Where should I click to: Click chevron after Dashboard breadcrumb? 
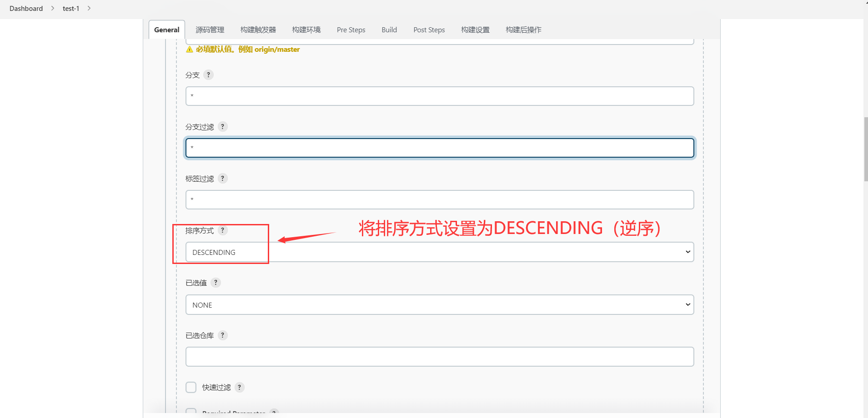pos(53,8)
